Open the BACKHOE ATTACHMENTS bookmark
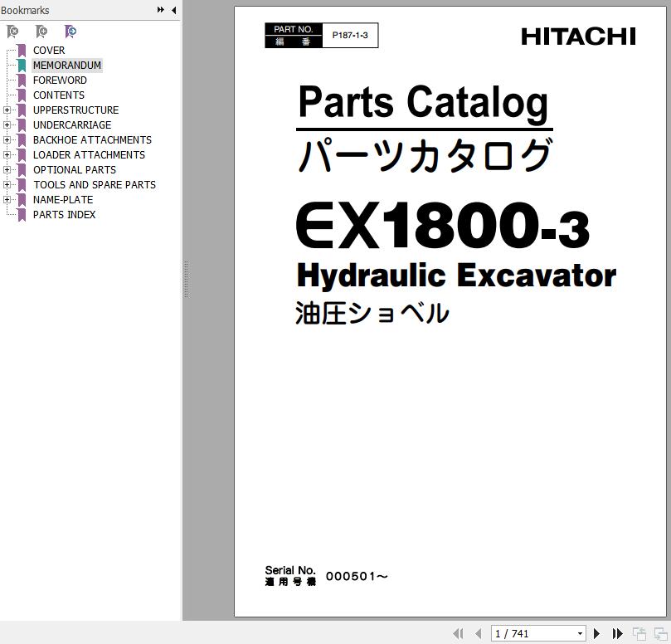The height and width of the screenshot is (644, 671). click(x=92, y=140)
